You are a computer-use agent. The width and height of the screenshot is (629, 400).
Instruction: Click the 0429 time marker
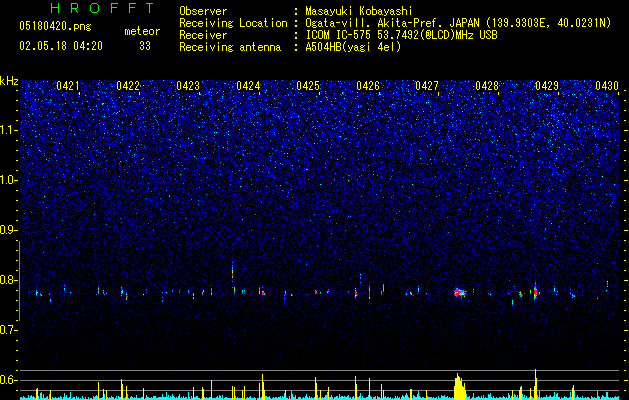click(x=547, y=86)
